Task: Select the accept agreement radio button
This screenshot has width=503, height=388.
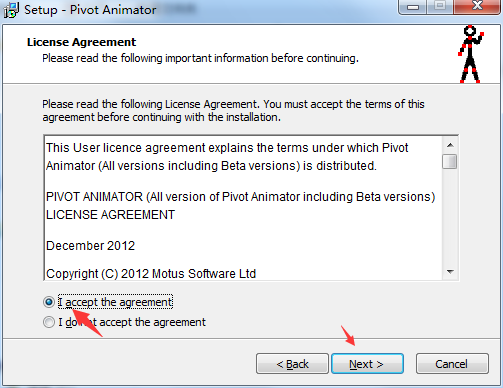Action: [49, 302]
